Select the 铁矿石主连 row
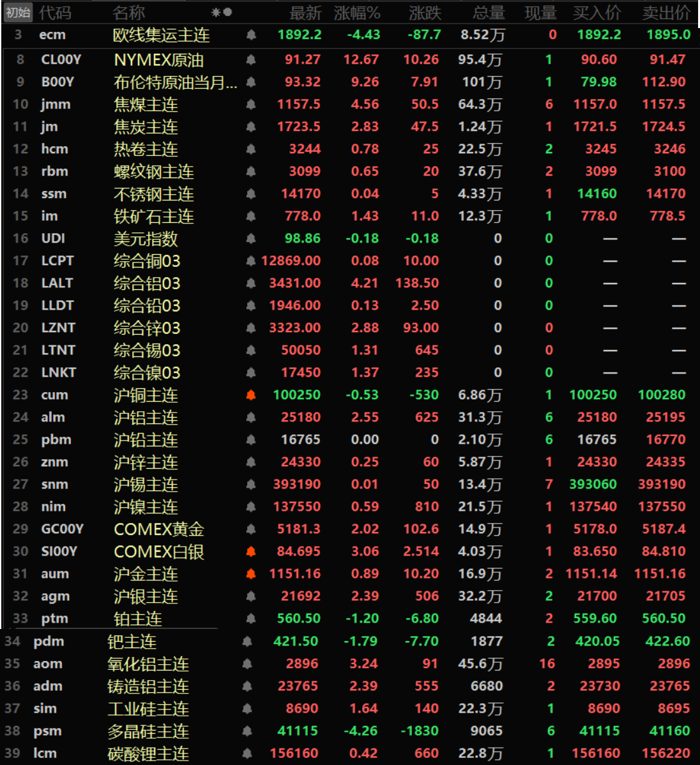700x765 pixels. point(153,216)
